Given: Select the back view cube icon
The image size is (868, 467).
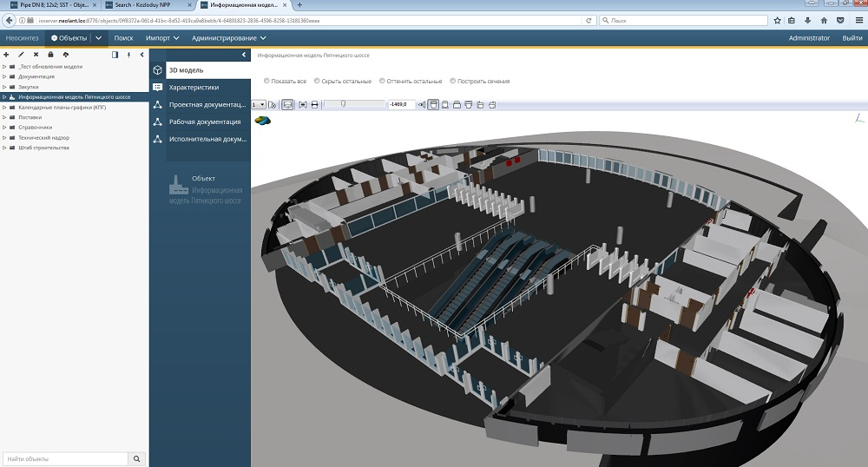Looking at the screenshot, I should pyautogui.click(x=469, y=104).
